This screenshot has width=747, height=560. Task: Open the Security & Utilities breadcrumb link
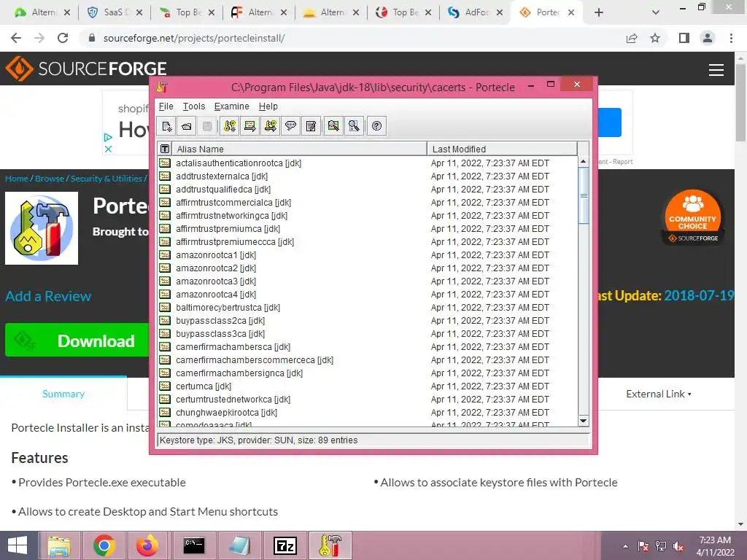107,179
